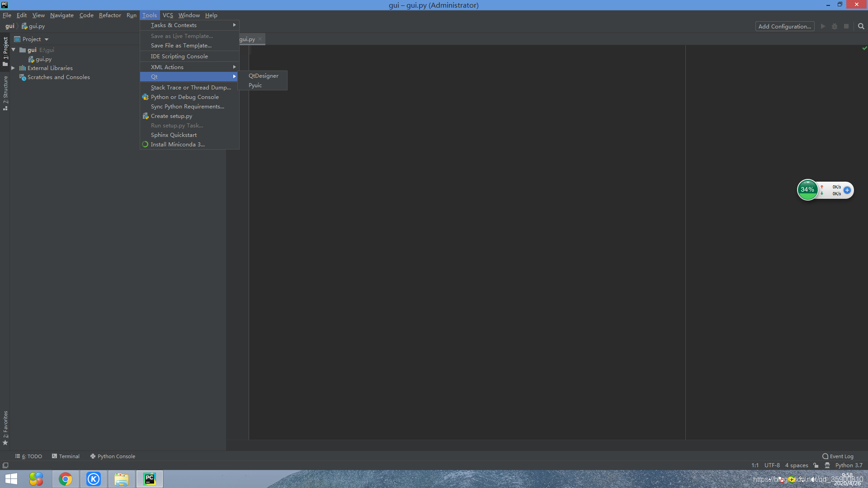Click the Sphinx Quickstart option
Viewport: 868px width, 488px height.
tap(174, 135)
